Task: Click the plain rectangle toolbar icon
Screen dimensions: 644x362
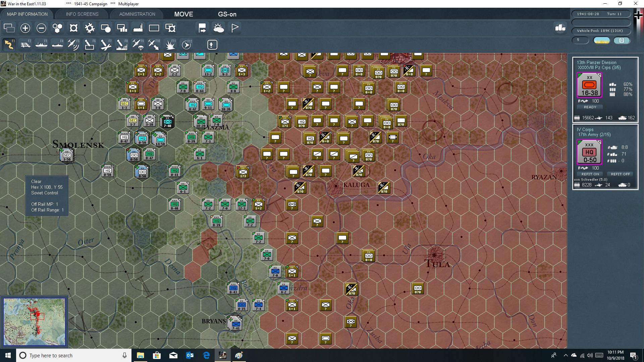Action: pos(154,28)
